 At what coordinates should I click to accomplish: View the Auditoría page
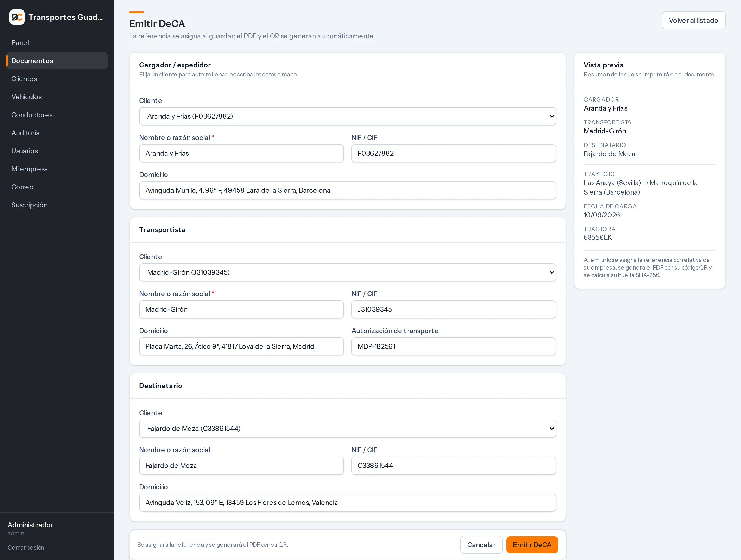point(57,133)
